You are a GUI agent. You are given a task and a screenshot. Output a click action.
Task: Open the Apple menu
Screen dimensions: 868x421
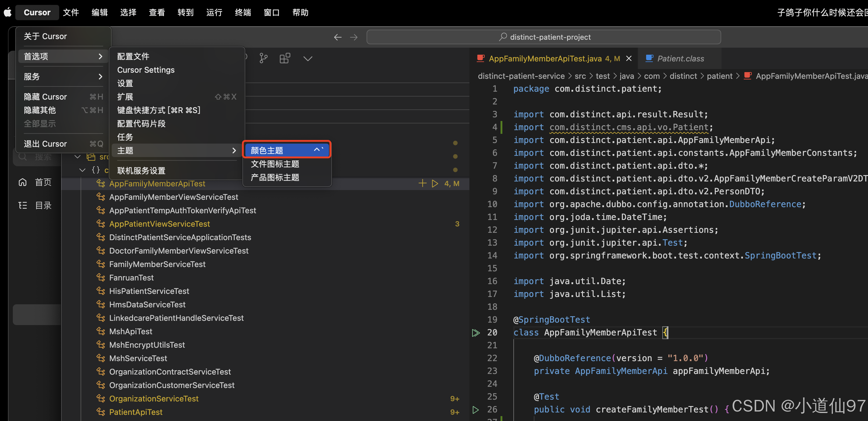pyautogui.click(x=8, y=13)
